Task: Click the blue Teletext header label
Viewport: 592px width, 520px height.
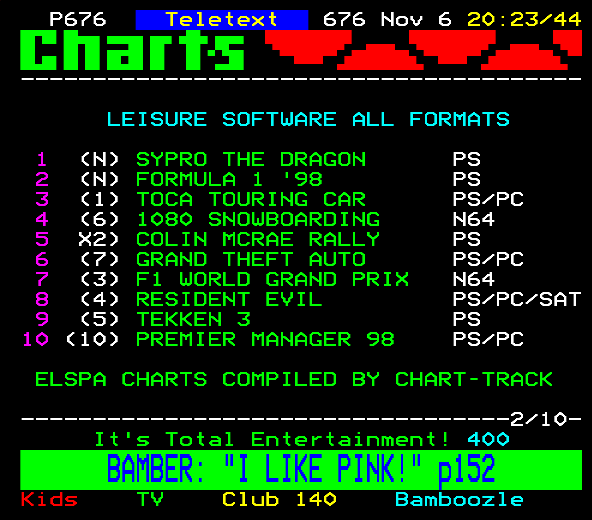Action: [222, 20]
